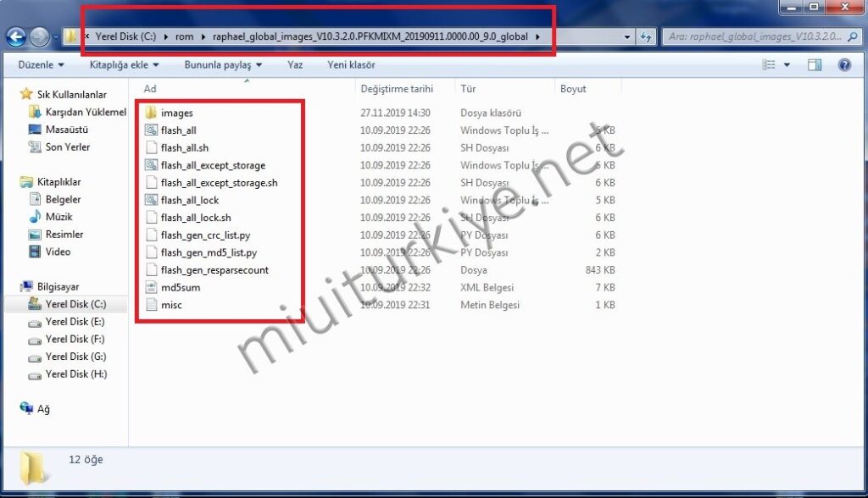The width and height of the screenshot is (868, 498).
Task: Click the refresh button beside address bar
Action: coord(647,37)
